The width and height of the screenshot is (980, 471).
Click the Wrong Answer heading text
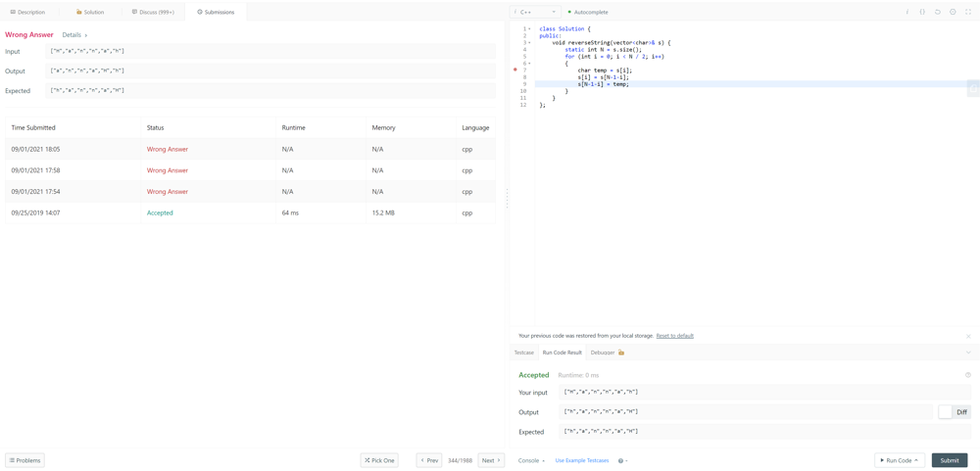[x=28, y=35]
